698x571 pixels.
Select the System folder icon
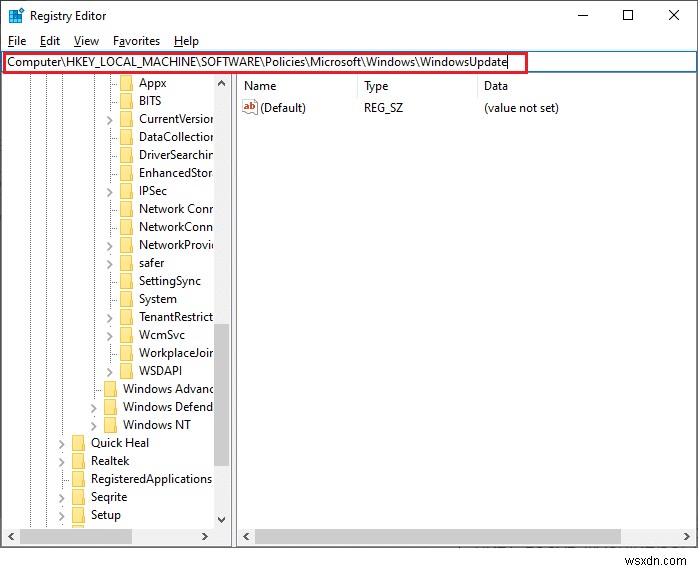(126, 299)
